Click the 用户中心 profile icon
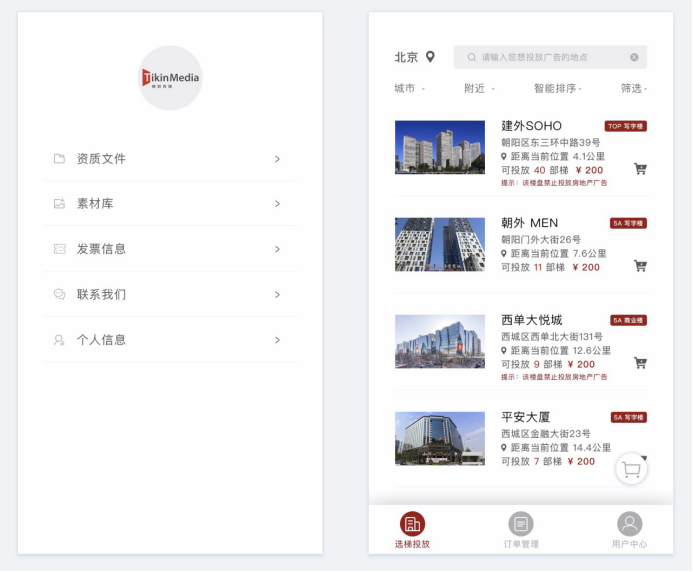Viewport: 693px width, 572px height. (630, 524)
